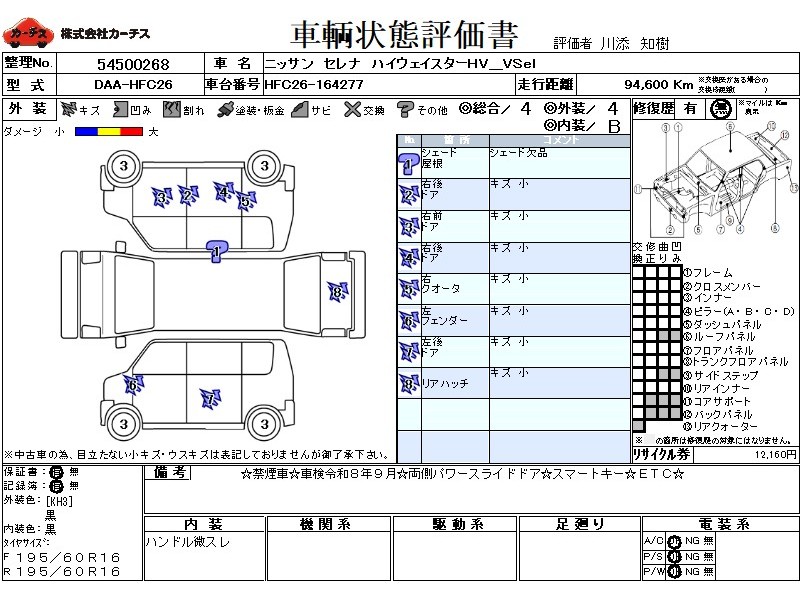Click the No.8 icon in the リアハッチ row
800x600 pixels.
pos(409,384)
